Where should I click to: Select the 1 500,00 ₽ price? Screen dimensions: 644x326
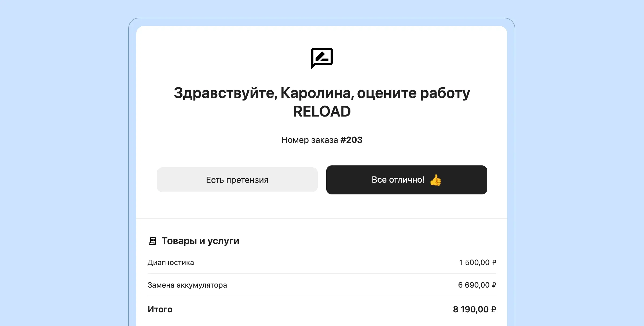478,262
